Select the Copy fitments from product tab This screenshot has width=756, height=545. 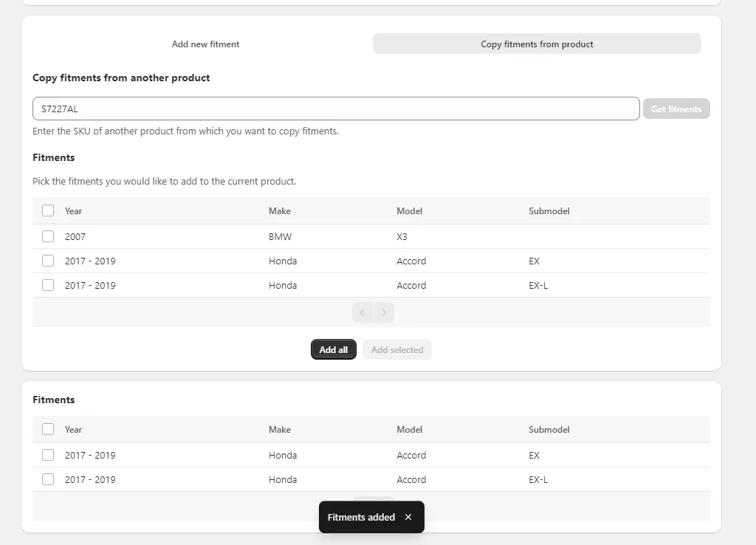pos(537,44)
